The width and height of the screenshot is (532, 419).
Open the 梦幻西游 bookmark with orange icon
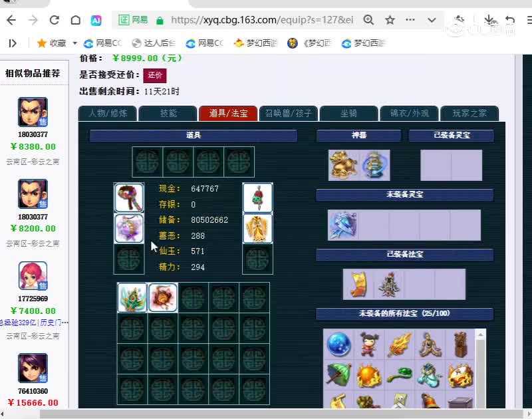click(256, 43)
